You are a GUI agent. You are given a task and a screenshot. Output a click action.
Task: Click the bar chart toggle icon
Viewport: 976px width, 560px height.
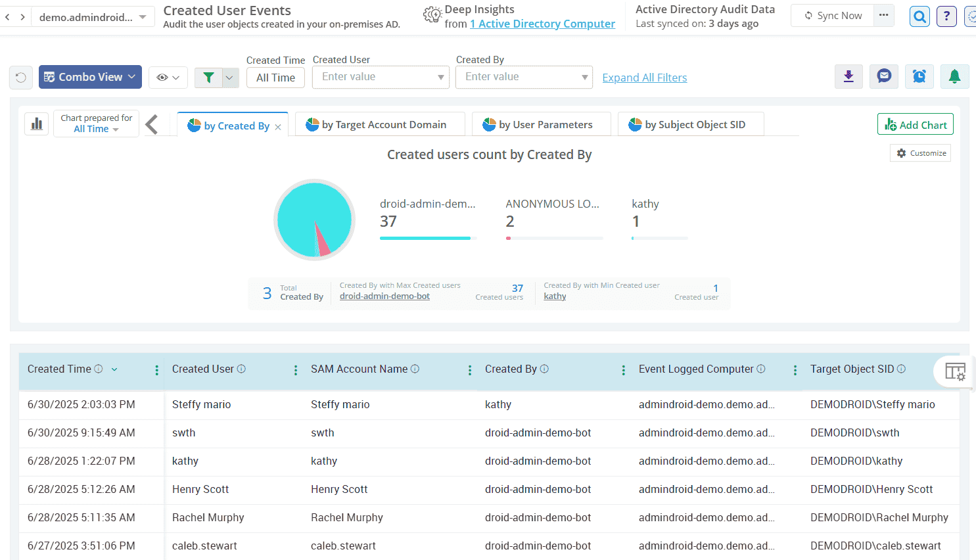point(37,124)
